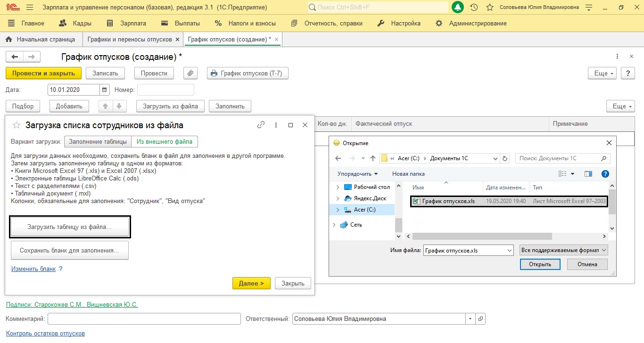
Task: Open the supported file formats dropdown
Action: pyautogui.click(x=563, y=250)
